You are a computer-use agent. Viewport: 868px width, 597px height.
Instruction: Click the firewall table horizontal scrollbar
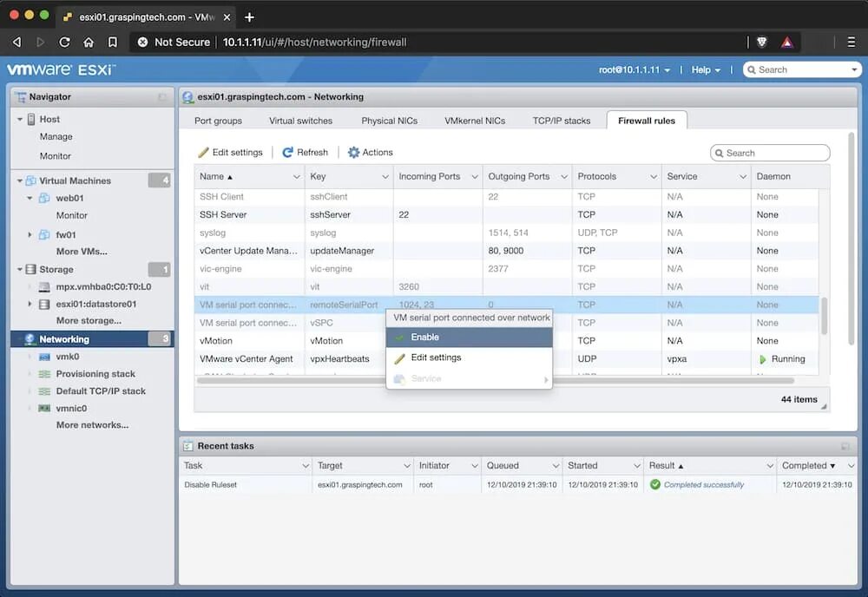click(x=496, y=381)
